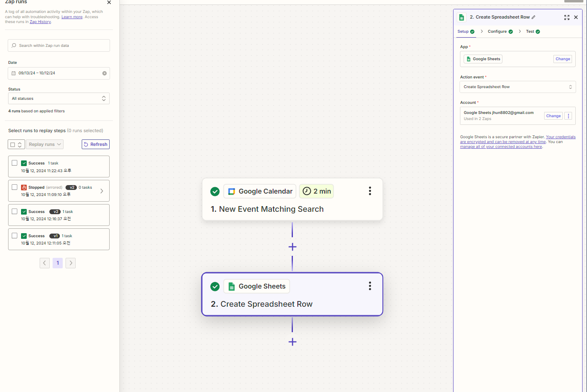Click the green check on Google Sheets step

pyautogui.click(x=215, y=287)
